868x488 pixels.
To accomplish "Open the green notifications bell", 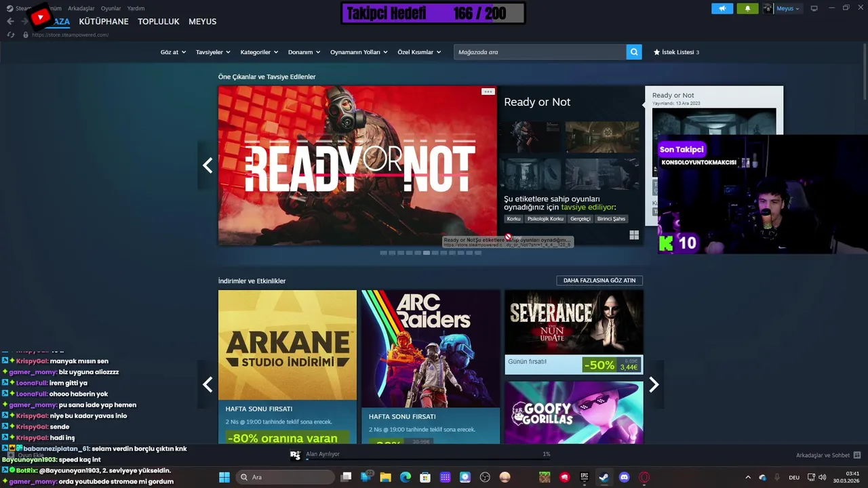I will pos(747,9).
